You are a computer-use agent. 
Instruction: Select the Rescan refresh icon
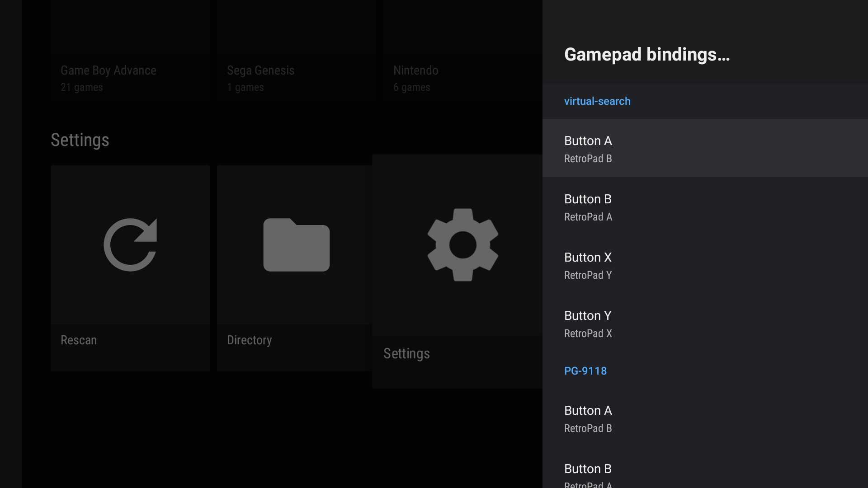130,244
